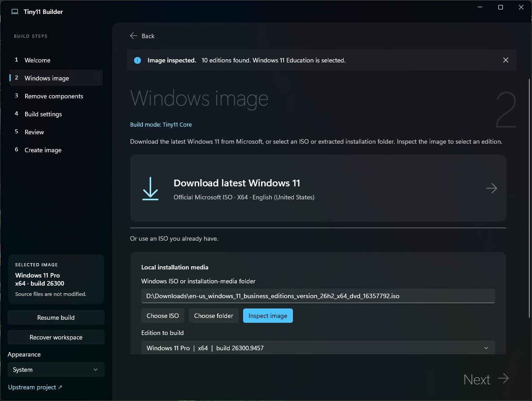
Task: Open the Review step
Action: pos(56,132)
